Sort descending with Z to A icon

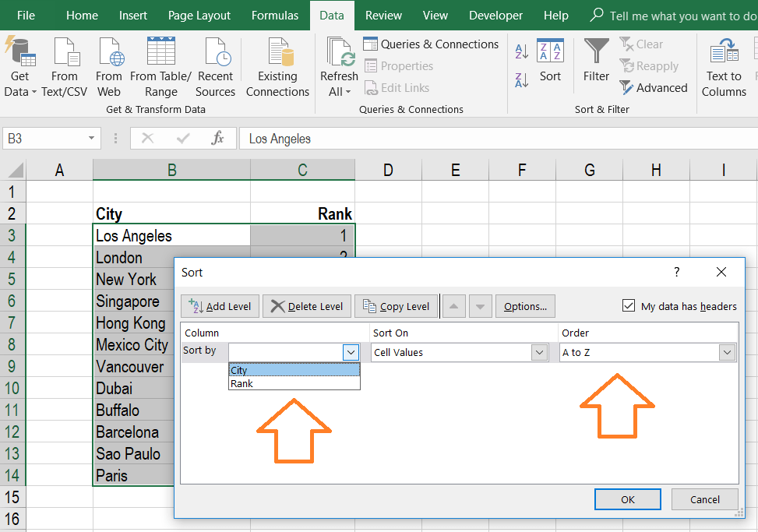pyautogui.click(x=522, y=80)
